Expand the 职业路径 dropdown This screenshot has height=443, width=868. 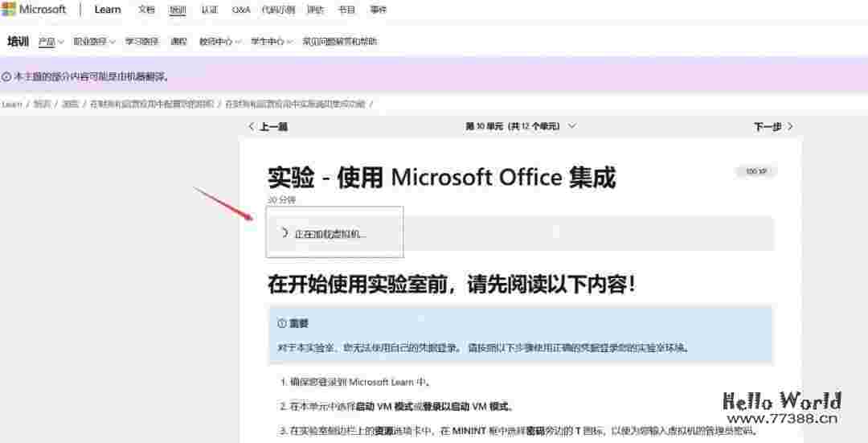[94, 42]
